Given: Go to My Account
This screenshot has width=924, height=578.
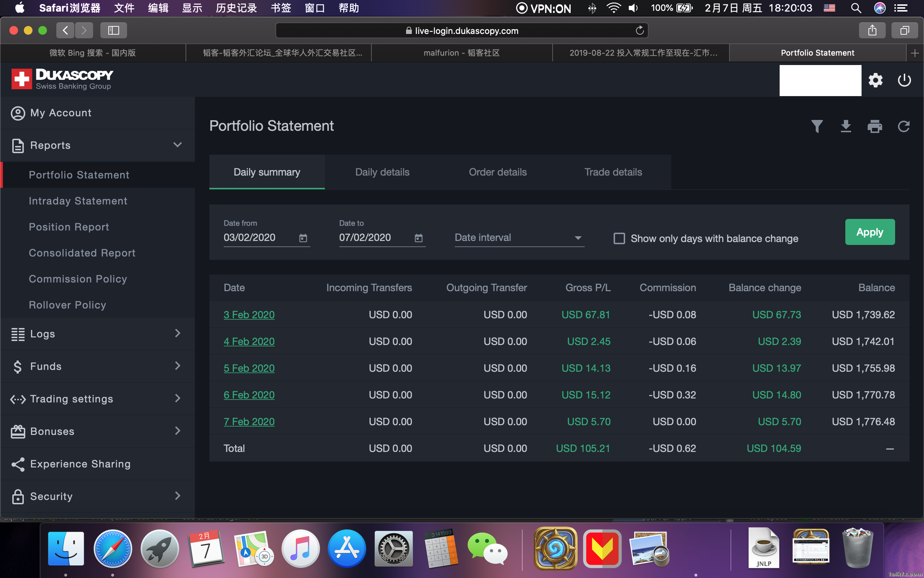Looking at the screenshot, I should coord(98,113).
